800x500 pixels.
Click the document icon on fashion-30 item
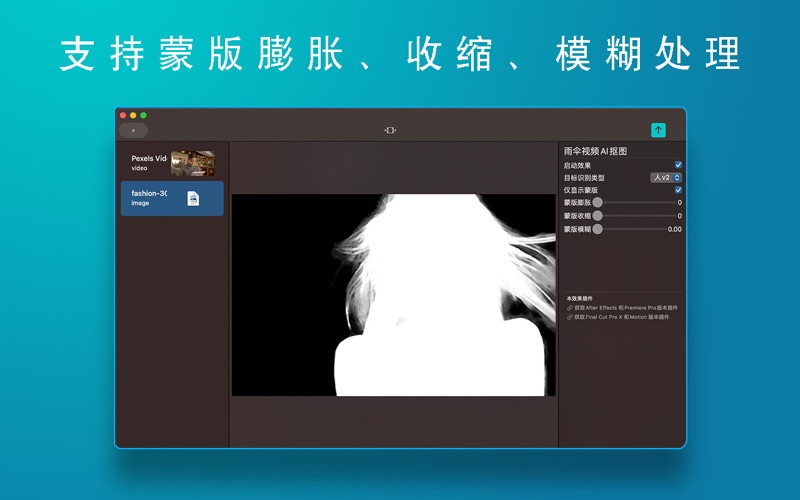193,198
